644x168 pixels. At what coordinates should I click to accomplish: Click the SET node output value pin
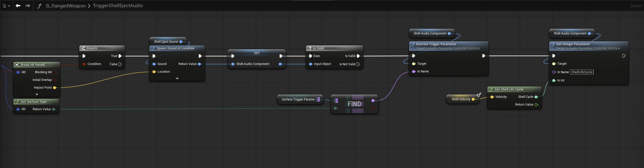281,64
